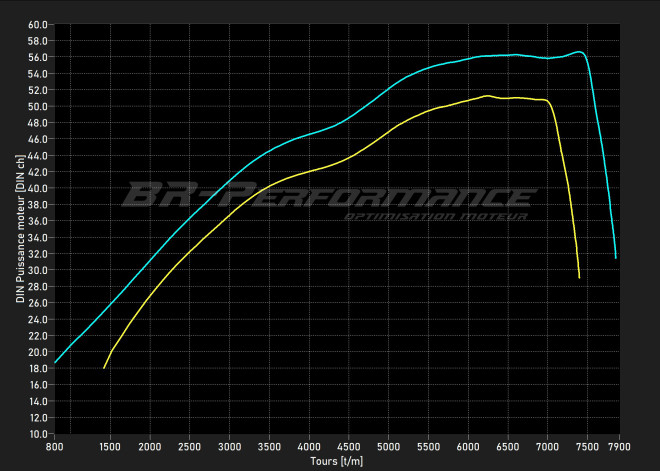Click the BR-Performance watermark logo
Screen dimensions: 660x471
(329, 194)
